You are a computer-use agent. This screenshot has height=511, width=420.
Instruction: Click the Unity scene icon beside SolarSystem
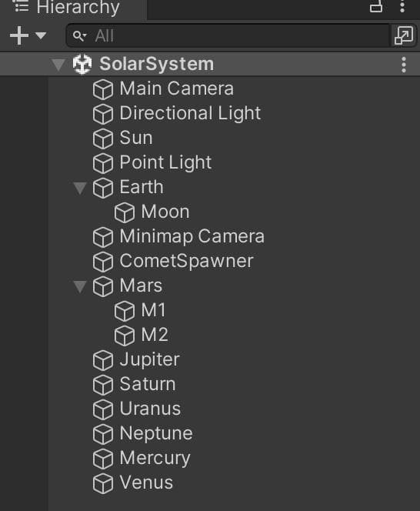coord(82,64)
